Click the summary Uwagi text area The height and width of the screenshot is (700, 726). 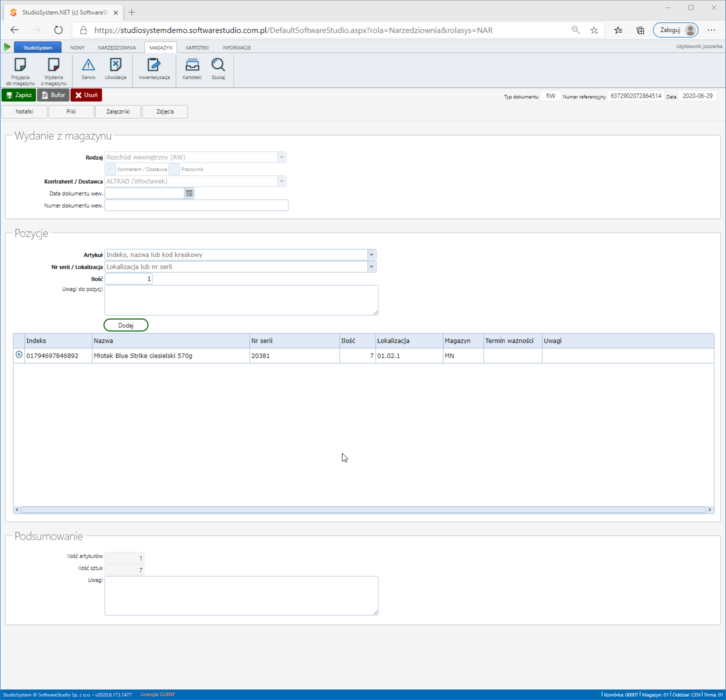[x=241, y=595]
